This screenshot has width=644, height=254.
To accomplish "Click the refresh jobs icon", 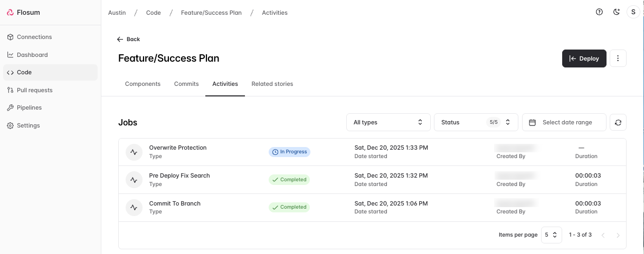I will [x=618, y=122].
